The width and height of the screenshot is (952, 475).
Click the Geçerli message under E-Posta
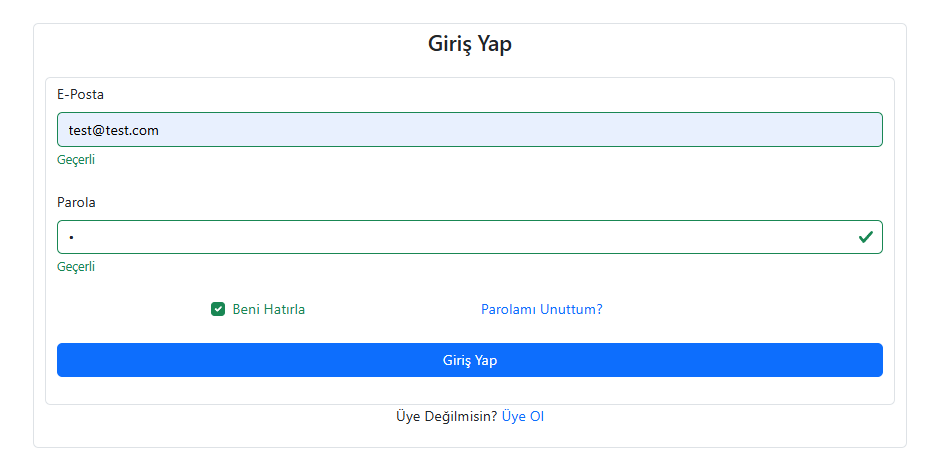coord(76,159)
